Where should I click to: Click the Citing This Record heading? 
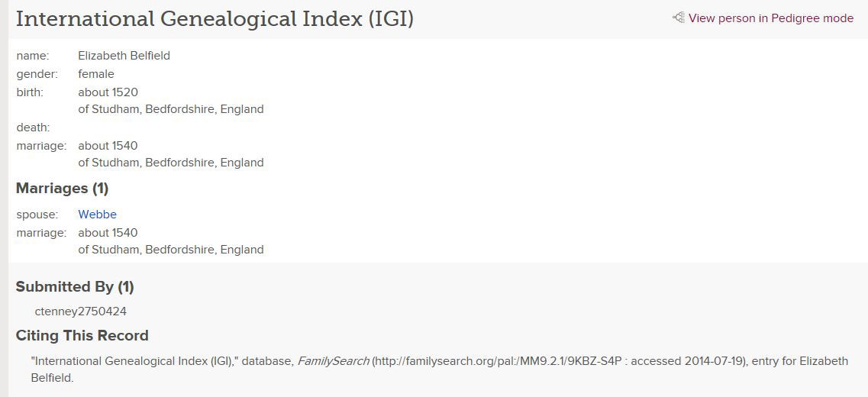(x=82, y=336)
